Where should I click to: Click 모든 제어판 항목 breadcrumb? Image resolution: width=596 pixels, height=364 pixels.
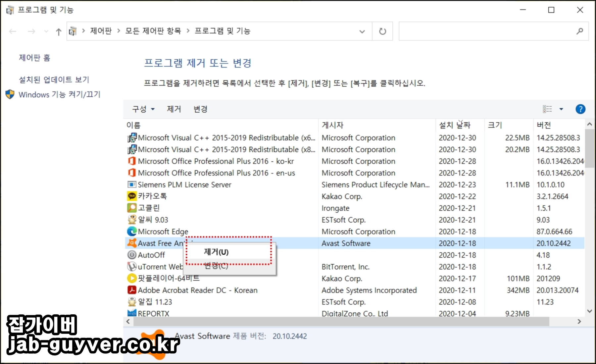click(153, 31)
